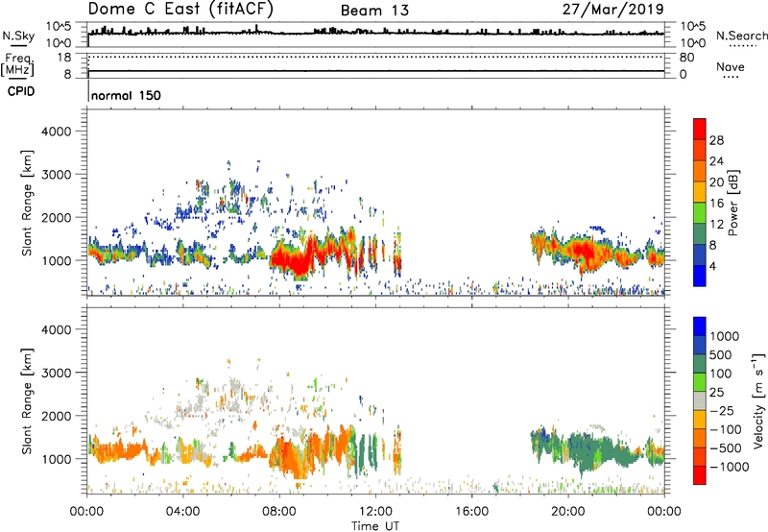Click the '20:00' time axis tick label
Screen dimensions: 768x532
pos(568,512)
